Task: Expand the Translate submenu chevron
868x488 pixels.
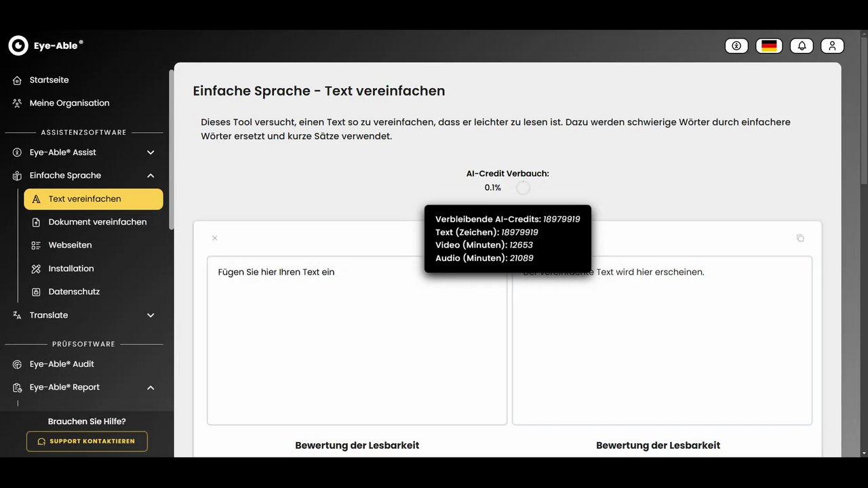Action: pyautogui.click(x=151, y=315)
